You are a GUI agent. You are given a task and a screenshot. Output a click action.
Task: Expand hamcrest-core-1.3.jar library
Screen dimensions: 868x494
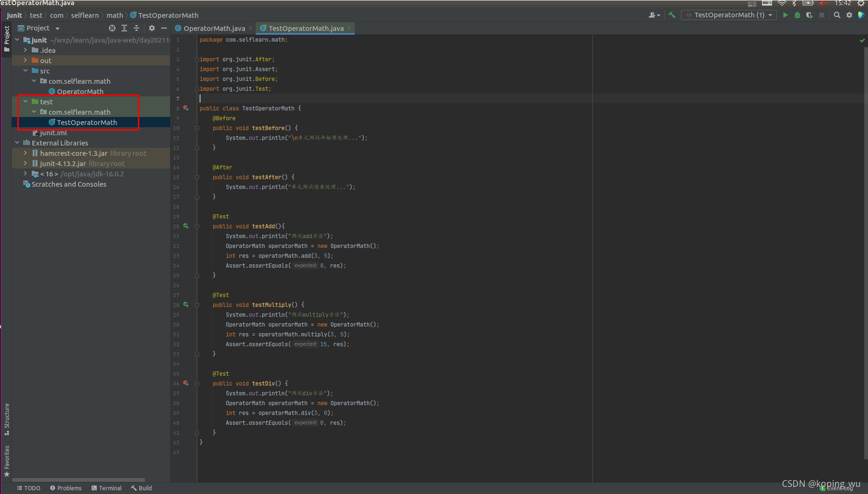[26, 153]
